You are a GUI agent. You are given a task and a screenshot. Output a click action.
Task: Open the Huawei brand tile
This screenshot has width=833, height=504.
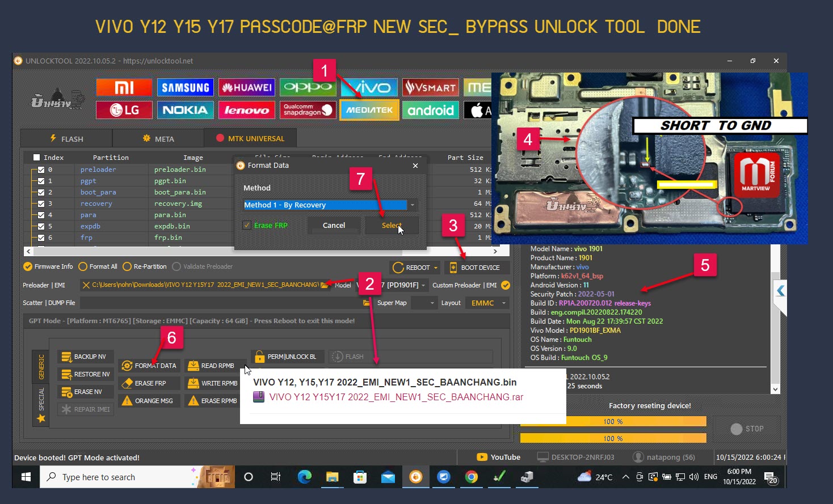tap(247, 87)
